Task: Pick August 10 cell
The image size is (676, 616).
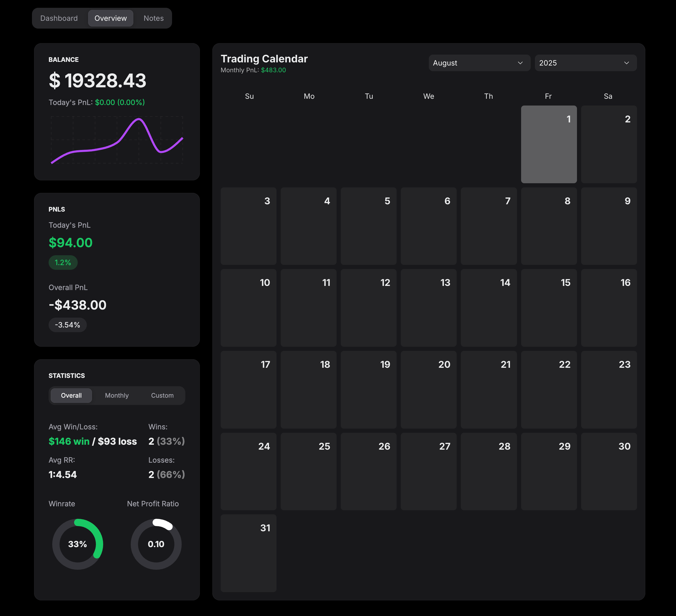Action: [x=248, y=308]
